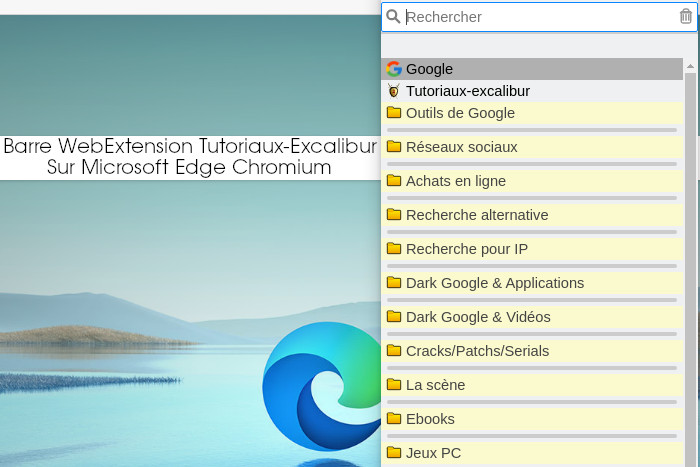Expand the Dark Google & Applications folder
The height and width of the screenshot is (467, 700).
click(532, 283)
